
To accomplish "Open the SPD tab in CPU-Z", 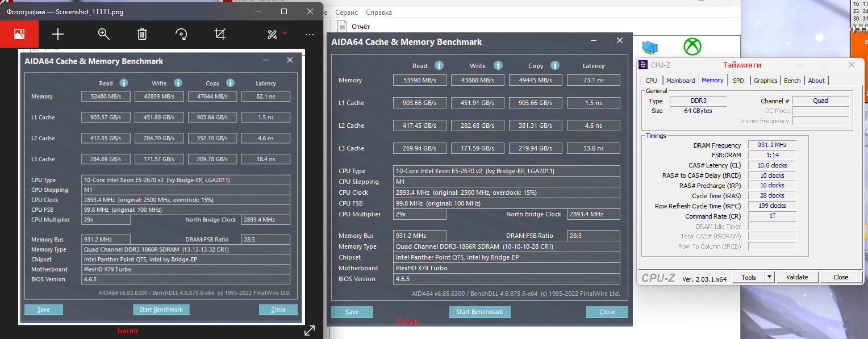I will tap(738, 81).
